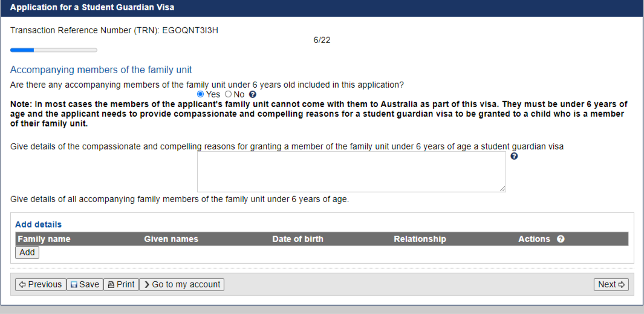Open help icon beside Yes/No question
Viewport: 644px width, 314px height.
[x=253, y=94]
